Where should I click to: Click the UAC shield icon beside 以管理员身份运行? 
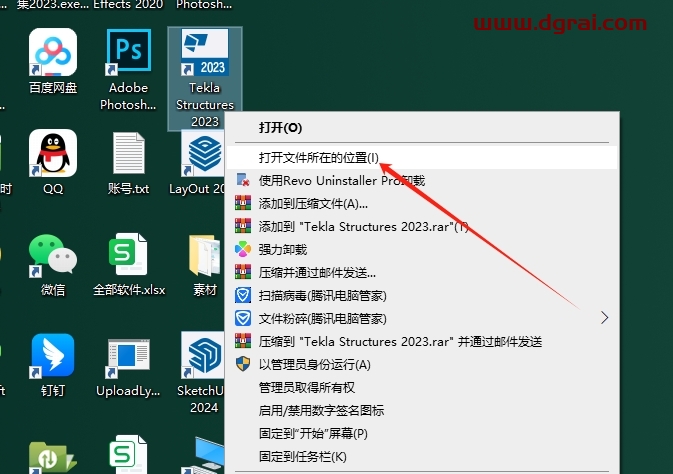coord(243,364)
